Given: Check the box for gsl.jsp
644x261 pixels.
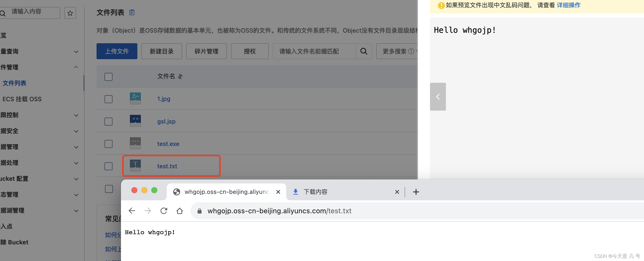Looking at the screenshot, I should pyautogui.click(x=108, y=122).
